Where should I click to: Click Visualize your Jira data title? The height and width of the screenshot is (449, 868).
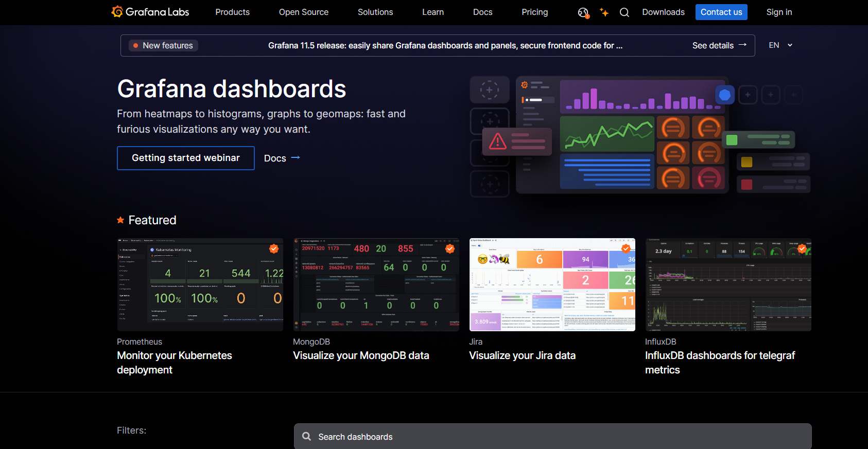523,355
